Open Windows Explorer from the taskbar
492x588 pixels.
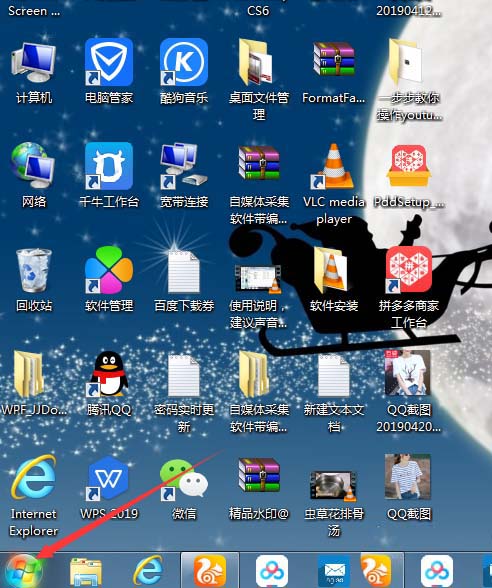click(86, 572)
